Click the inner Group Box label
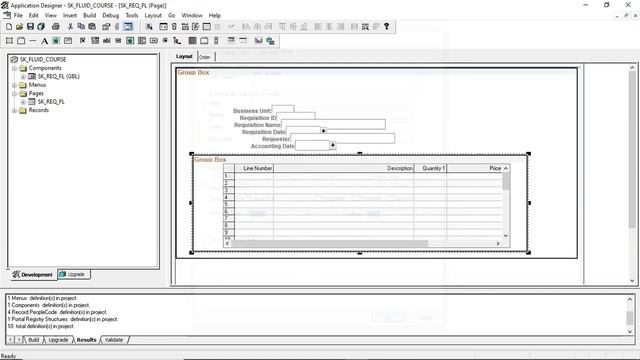This screenshot has width=640, height=360. point(210,160)
